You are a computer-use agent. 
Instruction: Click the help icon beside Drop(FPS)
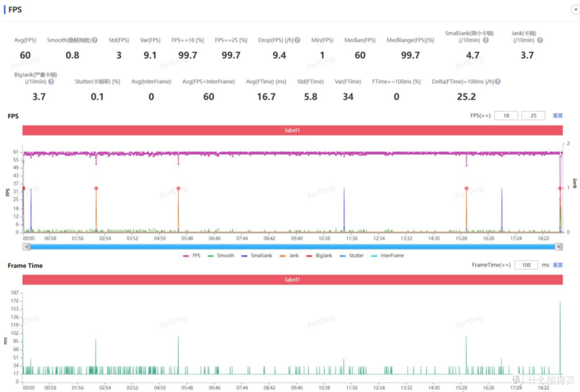pyautogui.click(x=298, y=40)
